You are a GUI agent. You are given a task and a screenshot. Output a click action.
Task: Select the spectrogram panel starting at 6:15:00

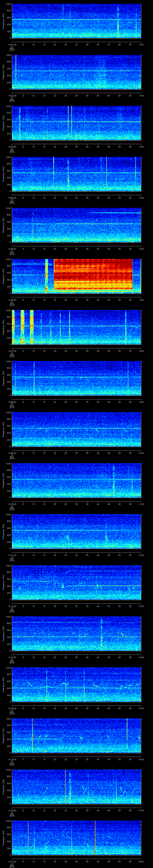click(x=76, y=736)
